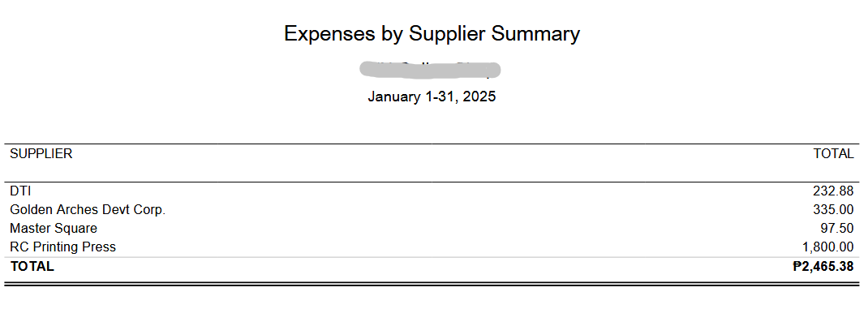Click the double underline beneath the grand total

432,284
